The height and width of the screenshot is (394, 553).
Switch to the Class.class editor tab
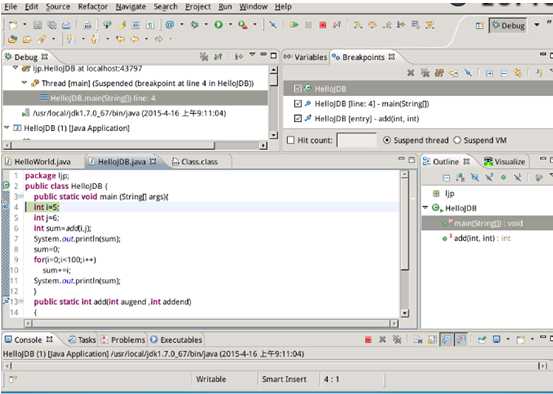tap(195, 162)
